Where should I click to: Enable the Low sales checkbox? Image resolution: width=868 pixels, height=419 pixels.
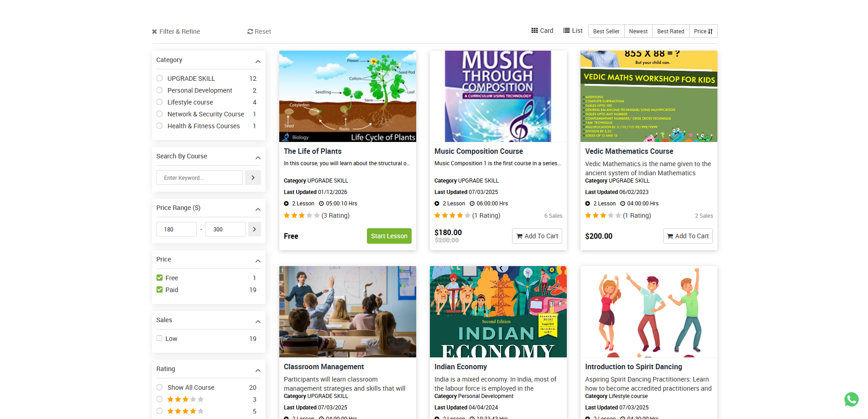(160, 338)
